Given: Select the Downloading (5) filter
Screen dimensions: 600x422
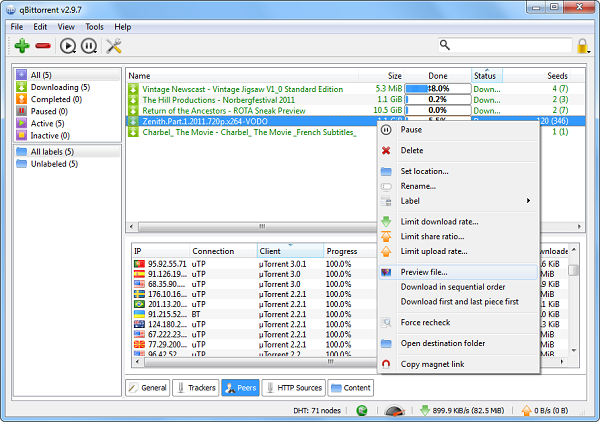Looking at the screenshot, I should [x=59, y=88].
